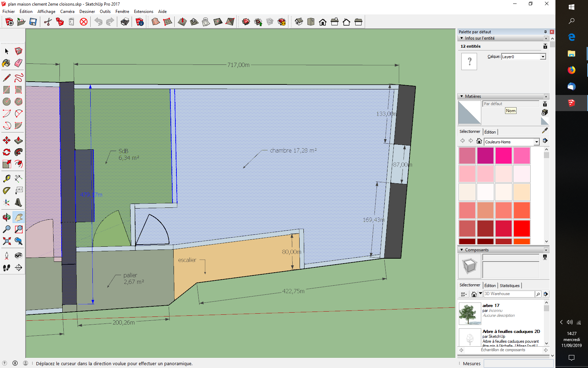Select the arrow Select tool
The image size is (588, 368).
7,51
